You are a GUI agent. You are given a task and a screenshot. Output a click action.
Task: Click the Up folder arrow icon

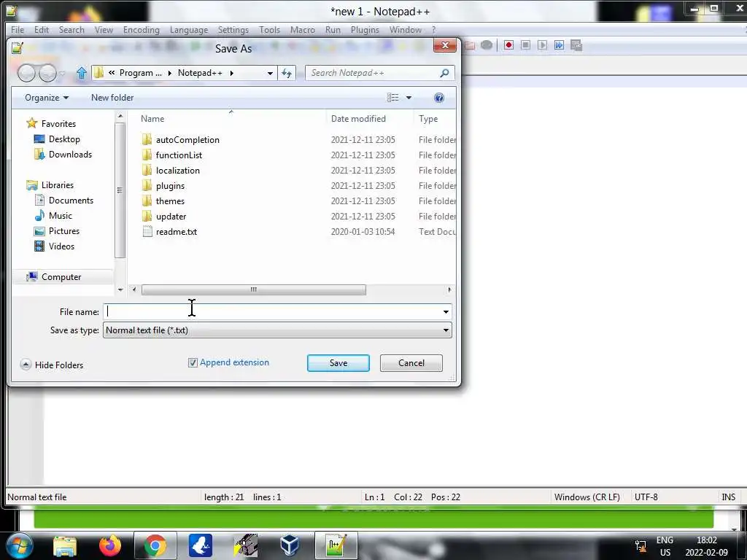tap(82, 73)
